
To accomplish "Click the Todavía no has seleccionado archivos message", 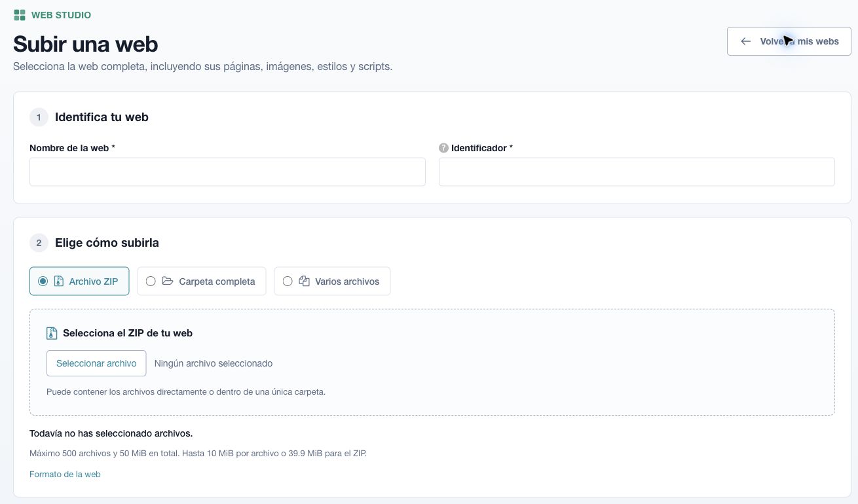I will [111, 433].
